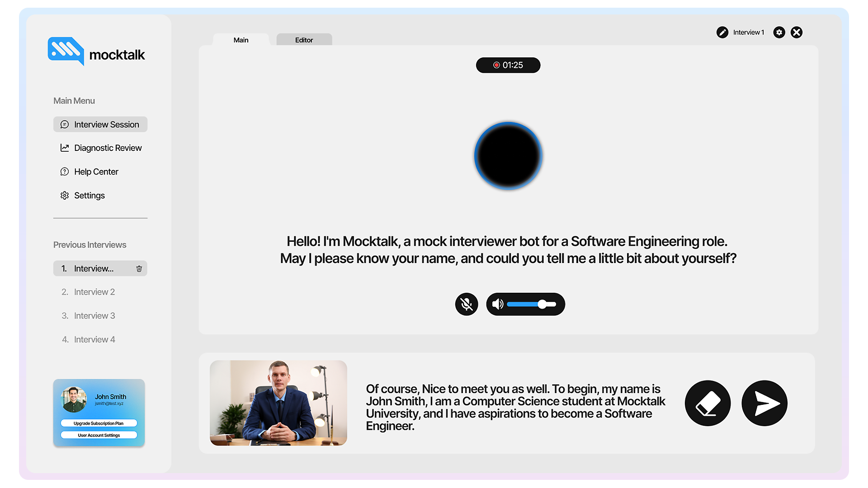Erase your response with the eraser icon
This screenshot has height=488, width=868.
click(x=708, y=403)
